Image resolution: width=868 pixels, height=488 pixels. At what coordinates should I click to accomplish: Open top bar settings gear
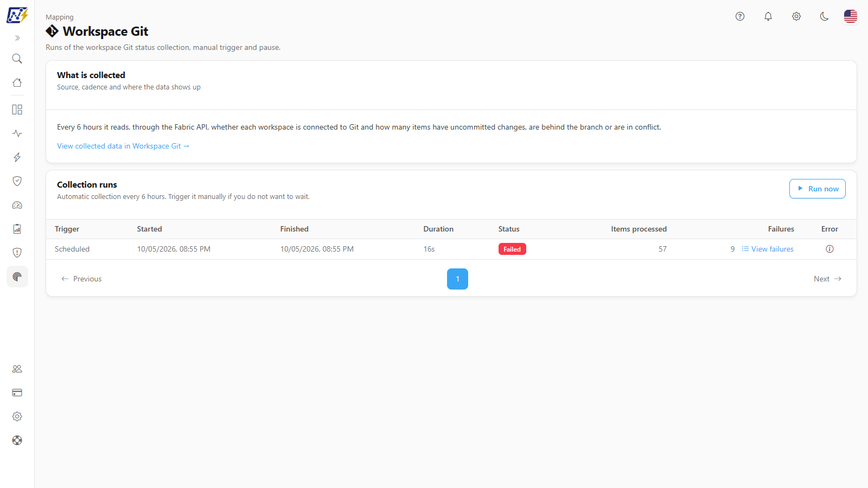(x=796, y=16)
